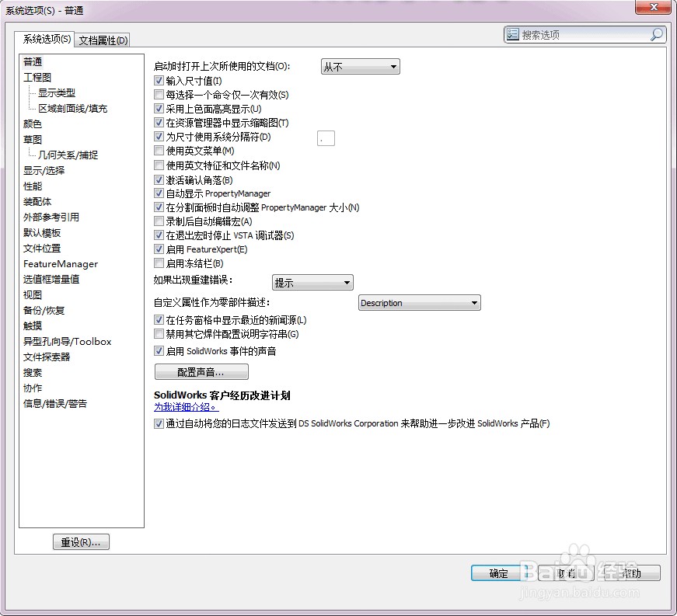
Task: Open 文件位置 options
Action: tap(42, 249)
